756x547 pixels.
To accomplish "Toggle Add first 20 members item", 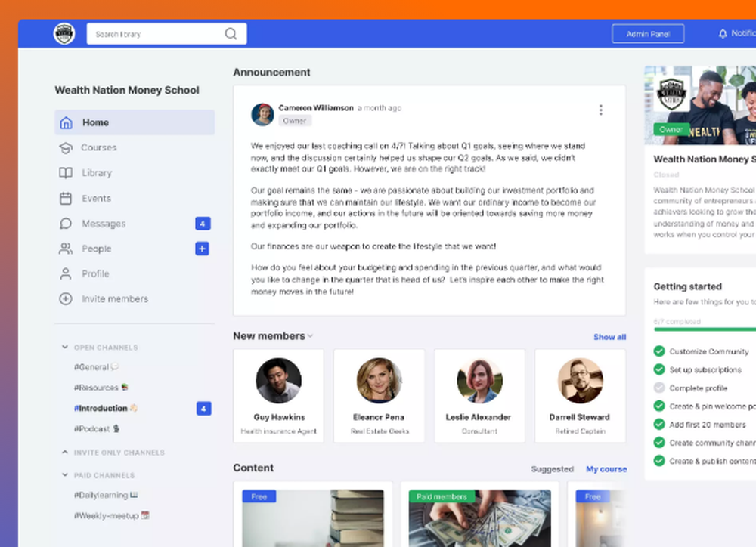I will 659,424.
